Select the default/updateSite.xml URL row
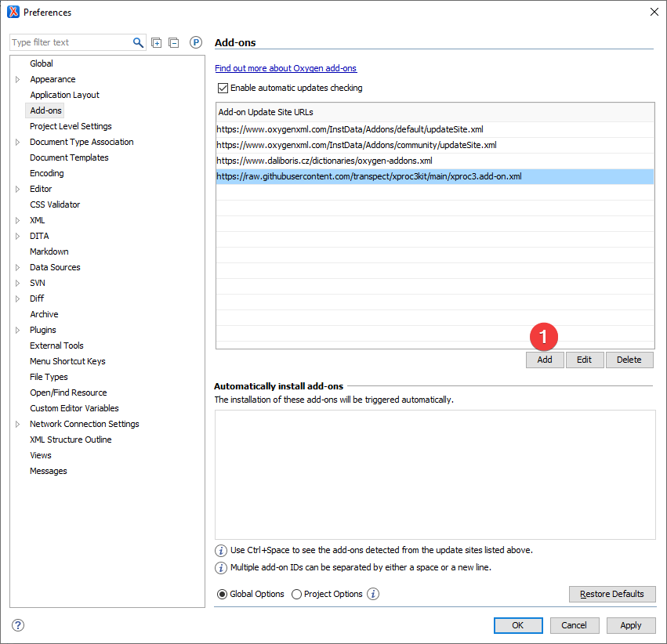Image resolution: width=667 pixels, height=644 pixels. (x=435, y=129)
